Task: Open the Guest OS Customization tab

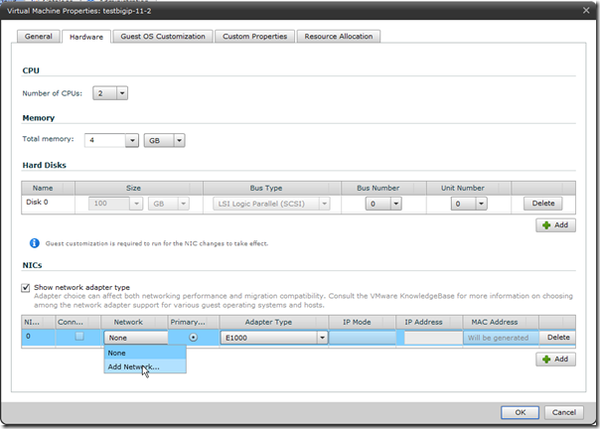Action: [x=163, y=36]
